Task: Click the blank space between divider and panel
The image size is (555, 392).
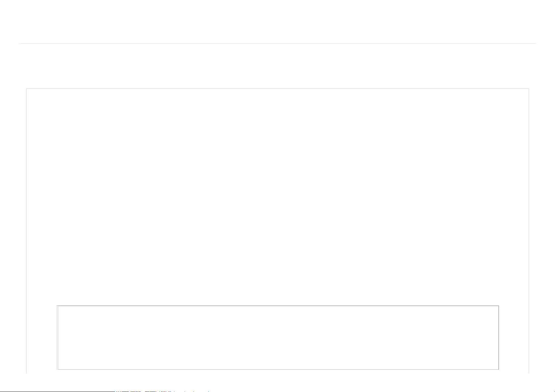Action: click(277, 66)
